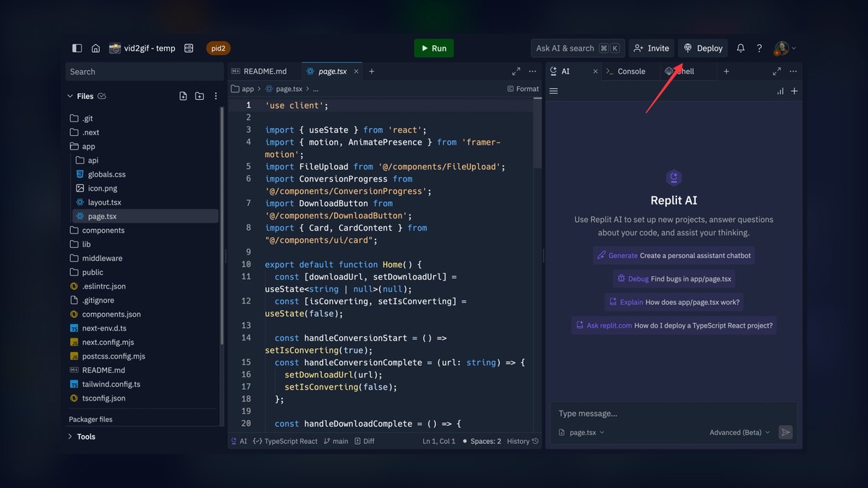Add a new tab in right pane

pos(726,72)
